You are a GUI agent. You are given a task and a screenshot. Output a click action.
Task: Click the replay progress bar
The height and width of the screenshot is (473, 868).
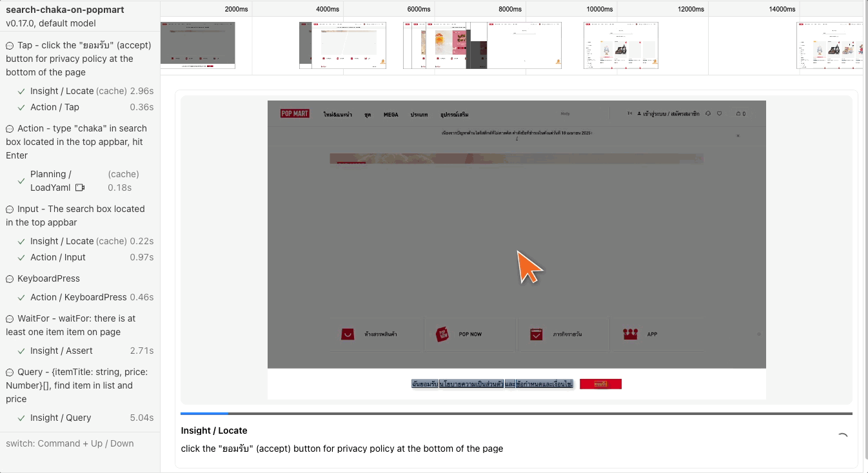[x=516, y=414]
